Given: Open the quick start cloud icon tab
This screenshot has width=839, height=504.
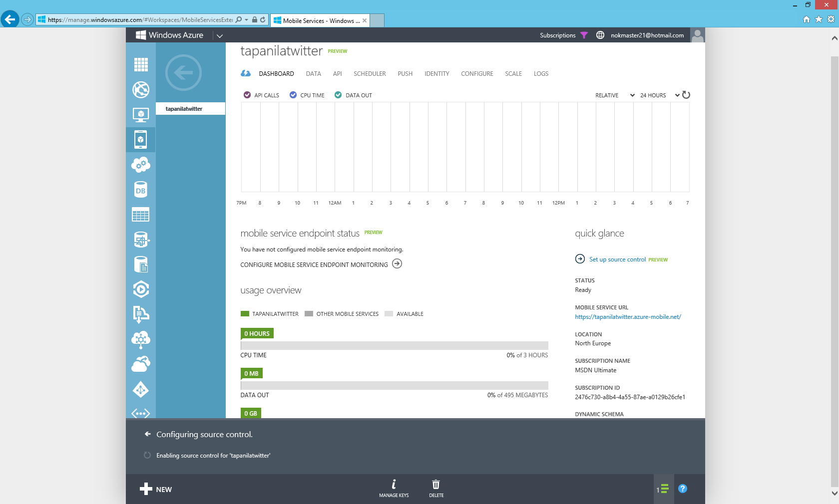Looking at the screenshot, I should (x=246, y=73).
